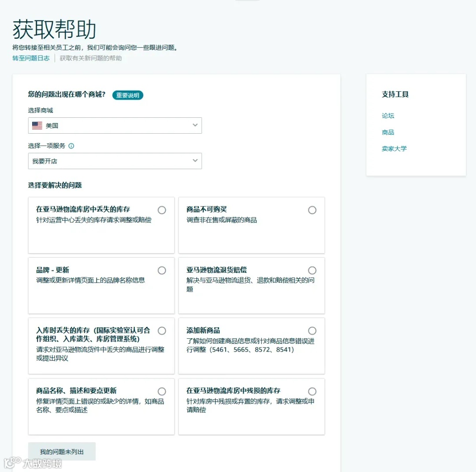Image resolution: width=476 pixels, height=472 pixels.
Task: Click the 我的问题未列出 button
Action: [62, 452]
